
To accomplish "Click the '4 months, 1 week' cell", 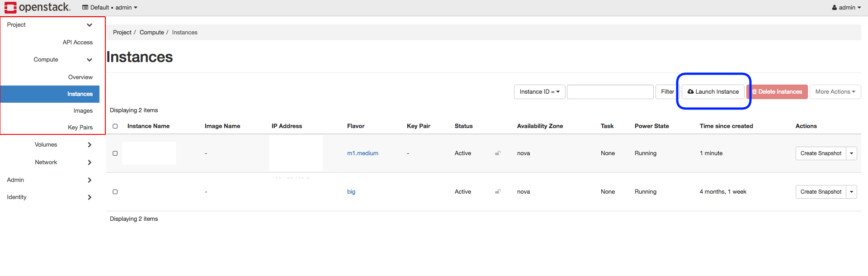I will [x=723, y=192].
